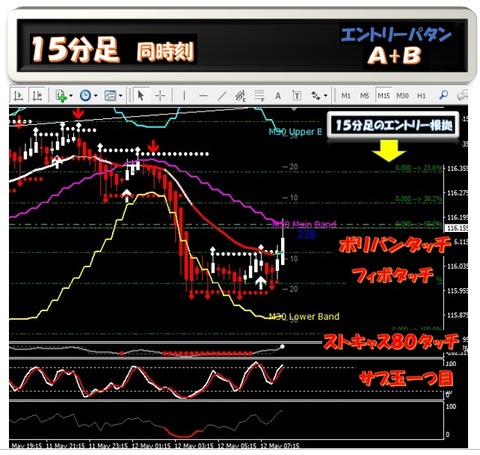The image size is (480, 455).
Task: Click the 115.875 price on scale
Action: pyautogui.click(x=457, y=315)
